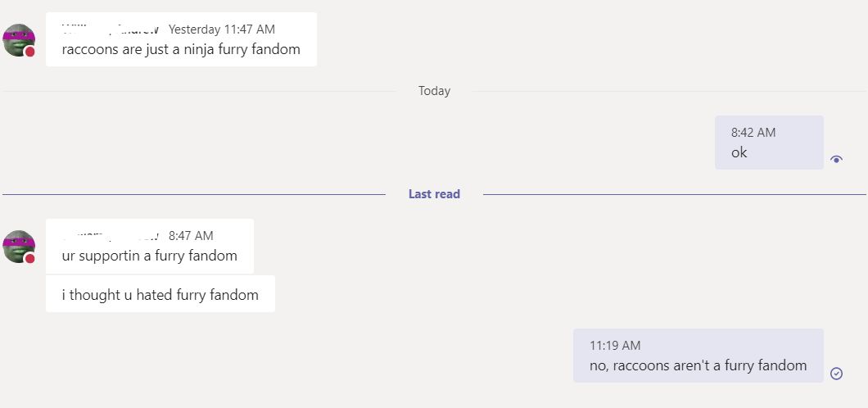This screenshot has width=868, height=408.
Task: Click the "Today" date divider
Action: point(434,91)
